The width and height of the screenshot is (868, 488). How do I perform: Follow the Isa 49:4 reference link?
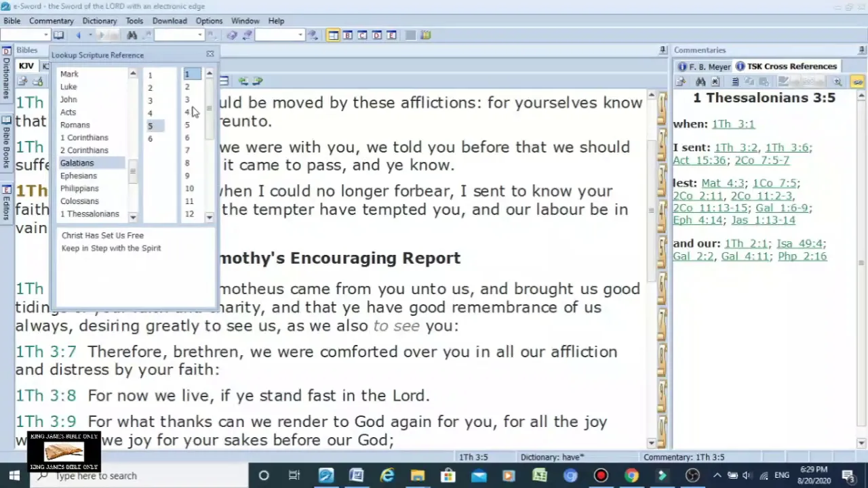point(800,243)
